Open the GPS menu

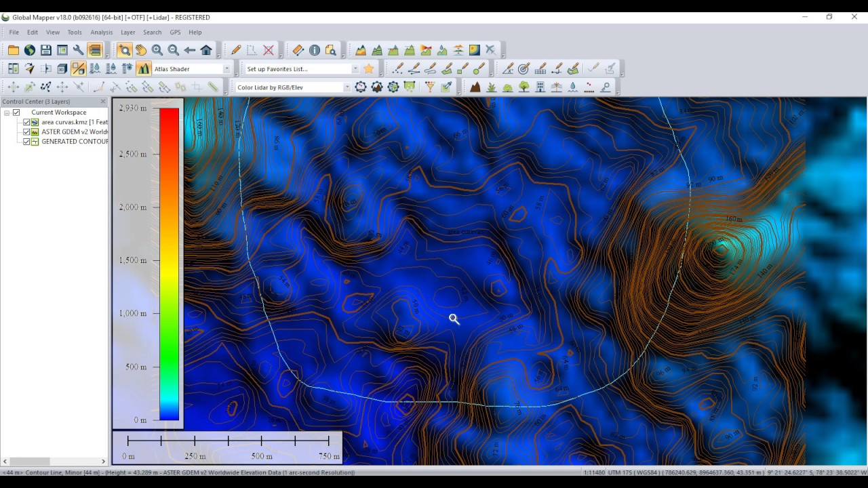[175, 32]
